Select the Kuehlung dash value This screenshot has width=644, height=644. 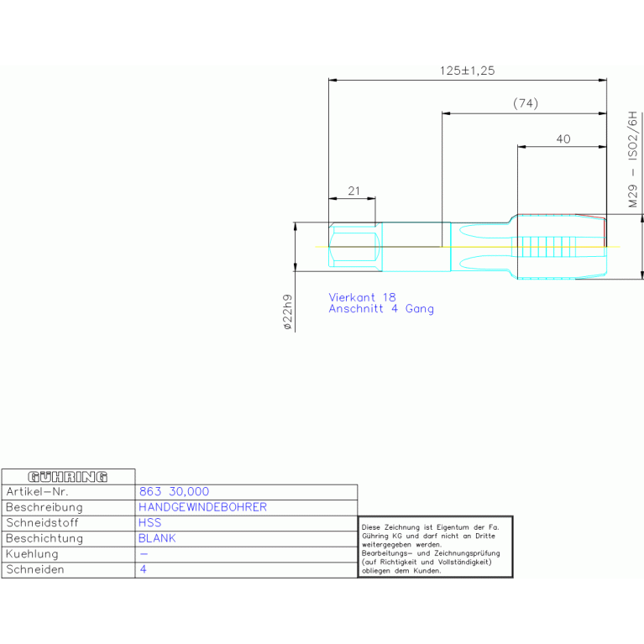tap(144, 554)
